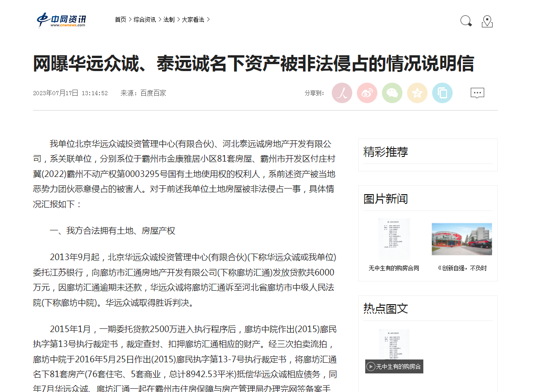
Task: Click the map location pin icon
Action: [x=487, y=21]
